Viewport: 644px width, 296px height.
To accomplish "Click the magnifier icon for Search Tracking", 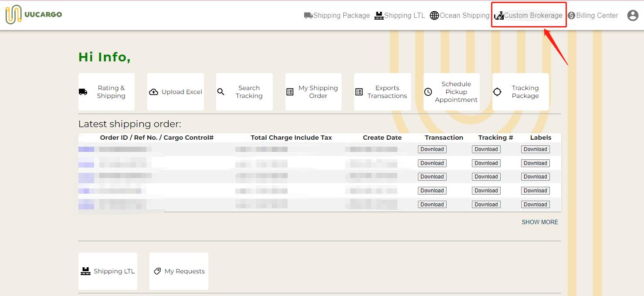I will click(x=221, y=92).
